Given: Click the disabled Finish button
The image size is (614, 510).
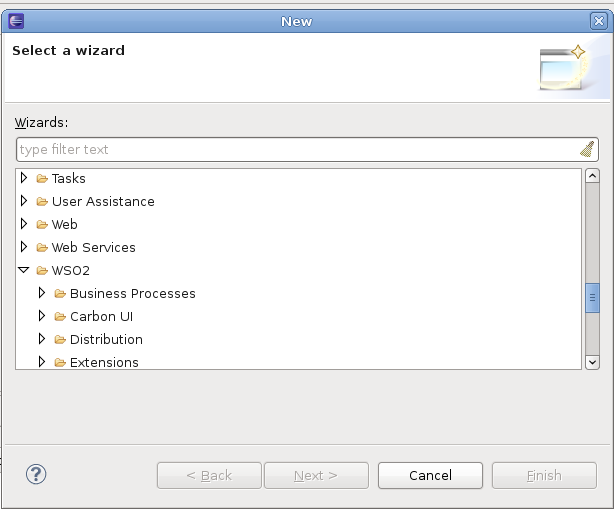Looking at the screenshot, I should pos(544,476).
